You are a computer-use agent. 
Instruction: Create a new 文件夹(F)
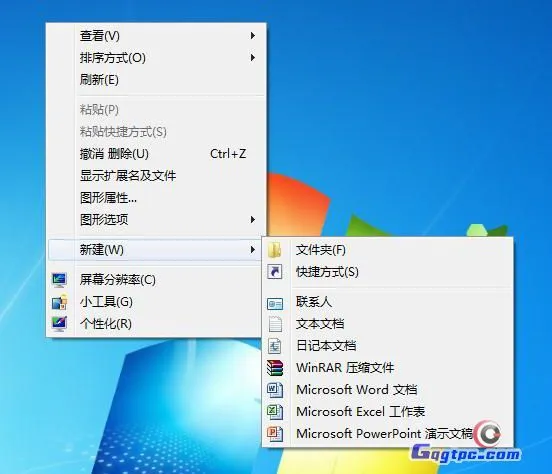point(388,250)
